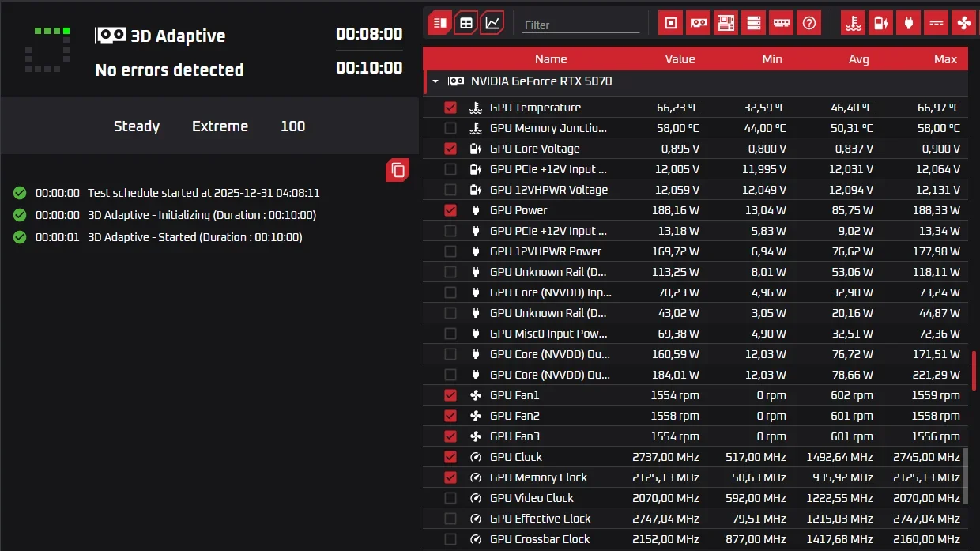Toggle the motherboard sensor filter icon
The height and width of the screenshot is (551, 980).
(726, 23)
